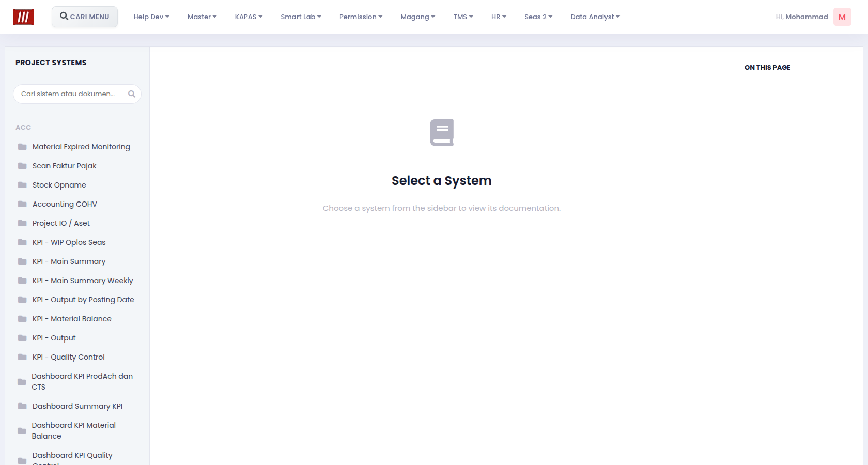
Task: Open the KAPAS dropdown menu
Action: [249, 17]
